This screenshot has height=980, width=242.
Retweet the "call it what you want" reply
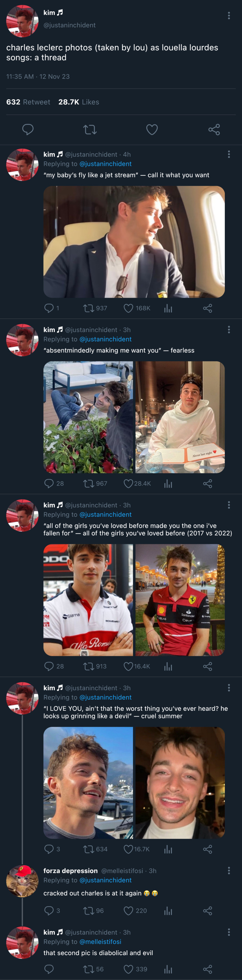click(89, 308)
